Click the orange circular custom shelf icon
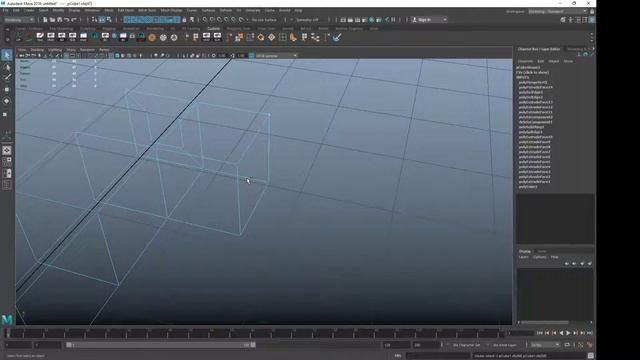The height and width of the screenshot is (360, 640). point(152,38)
